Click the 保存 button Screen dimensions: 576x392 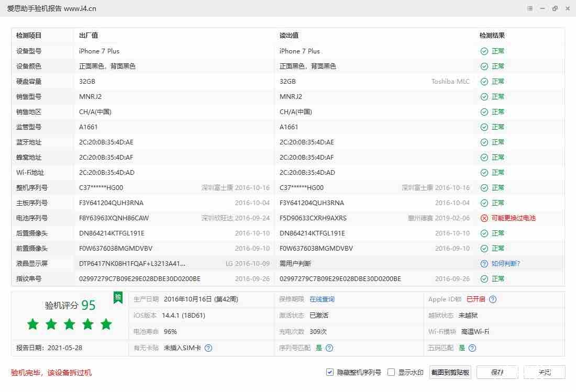(497, 372)
